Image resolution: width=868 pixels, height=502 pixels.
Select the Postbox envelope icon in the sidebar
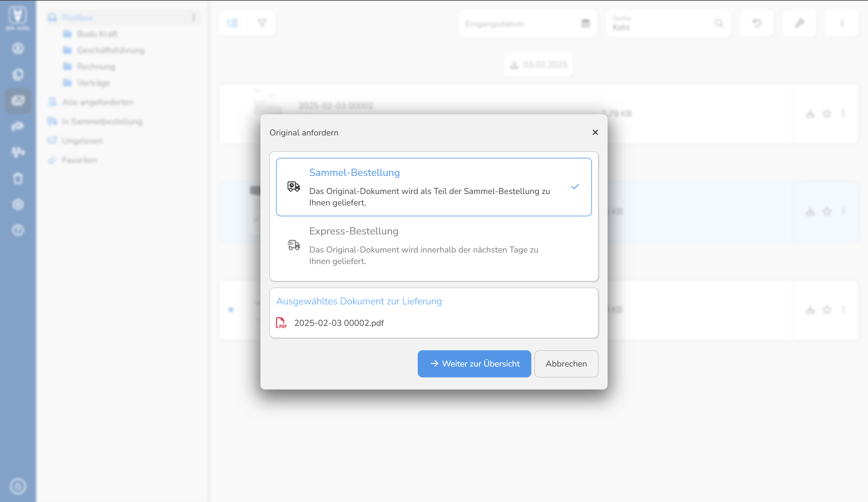coord(18,101)
